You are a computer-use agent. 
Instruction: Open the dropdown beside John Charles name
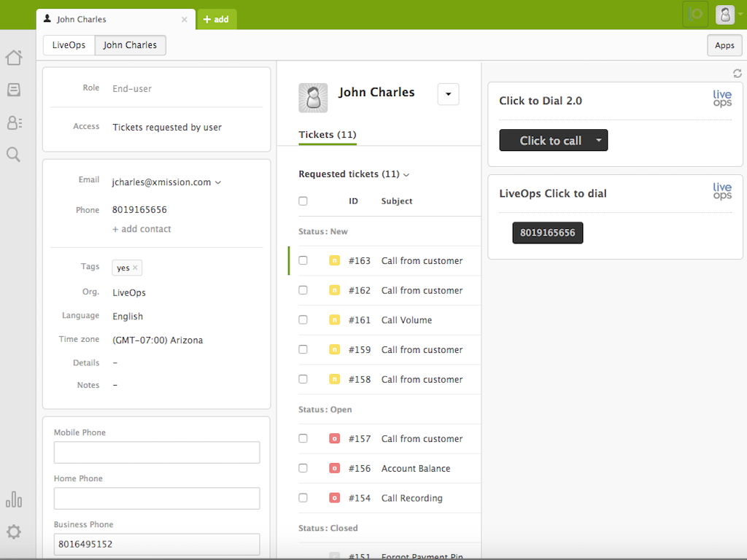click(x=447, y=94)
